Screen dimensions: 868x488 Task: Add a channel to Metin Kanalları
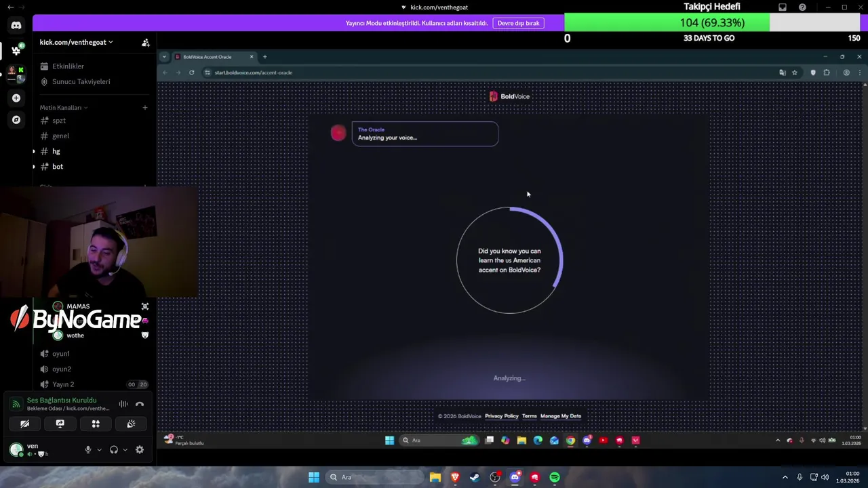144,107
